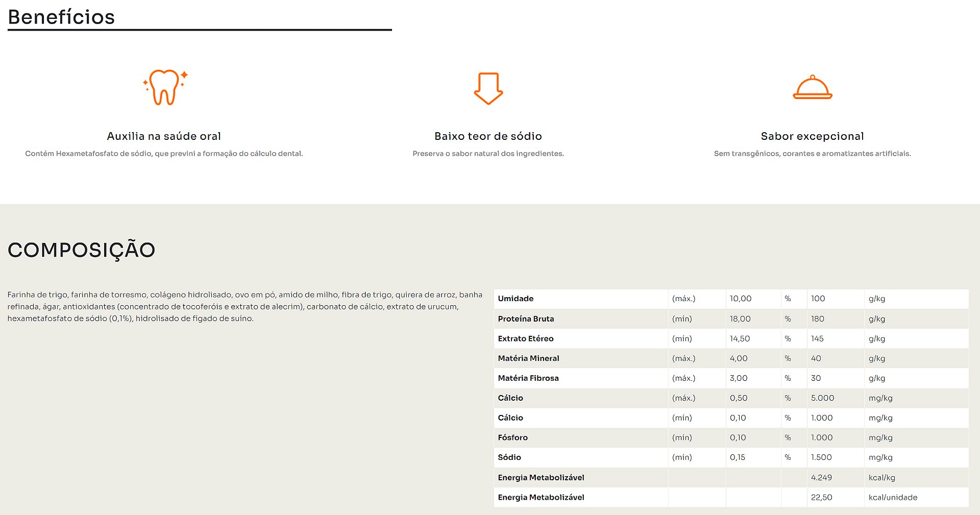
Task: Click the 'COMPOSIÇÃO' section heading
Action: 81,250
